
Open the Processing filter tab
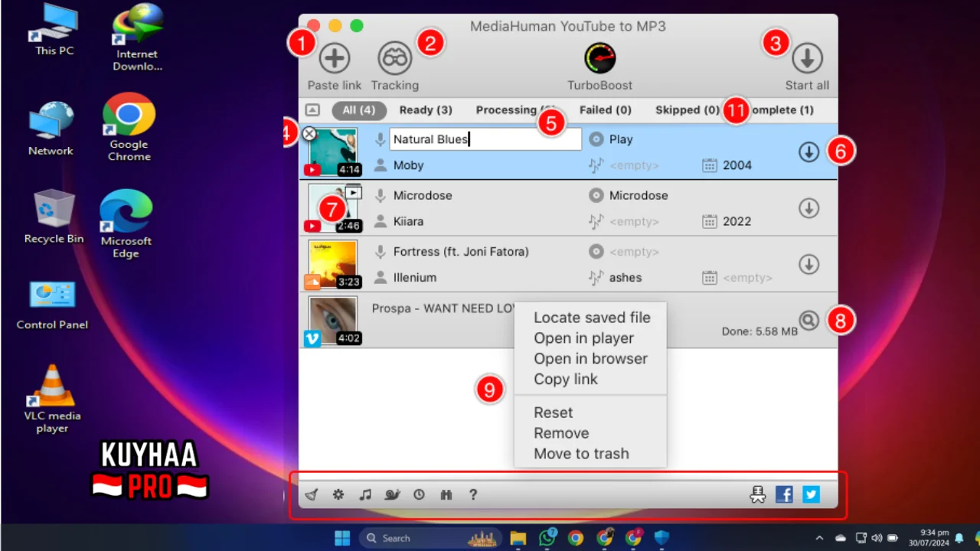tap(516, 110)
